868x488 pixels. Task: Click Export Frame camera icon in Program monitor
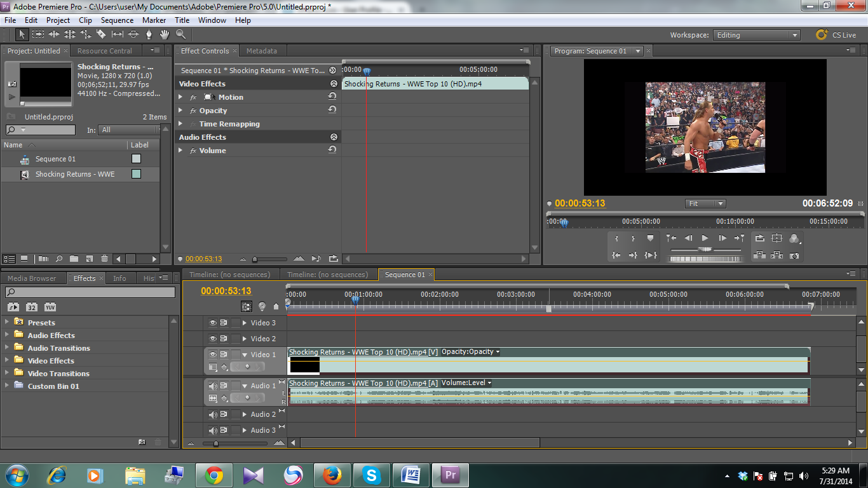click(794, 255)
